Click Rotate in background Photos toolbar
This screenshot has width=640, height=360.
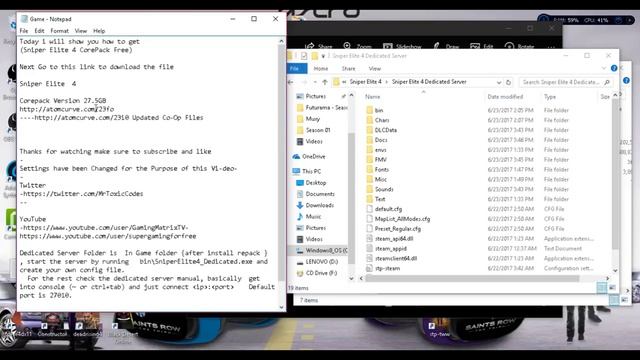[520, 46]
